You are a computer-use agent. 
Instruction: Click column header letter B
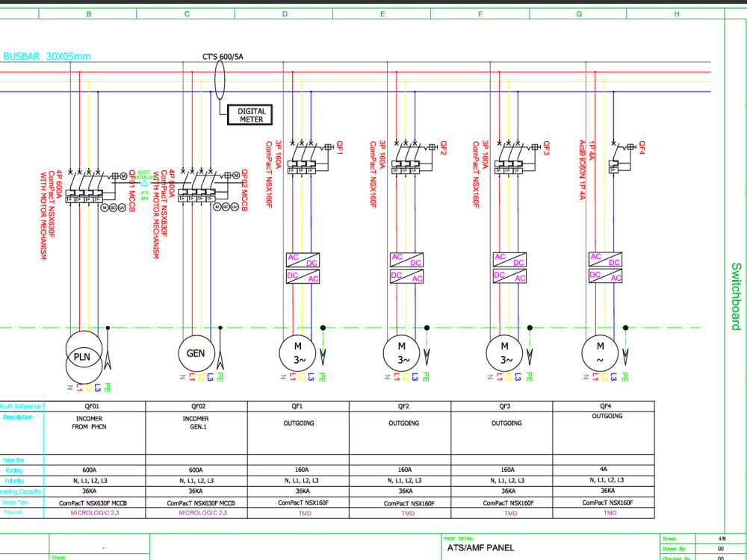(89, 14)
